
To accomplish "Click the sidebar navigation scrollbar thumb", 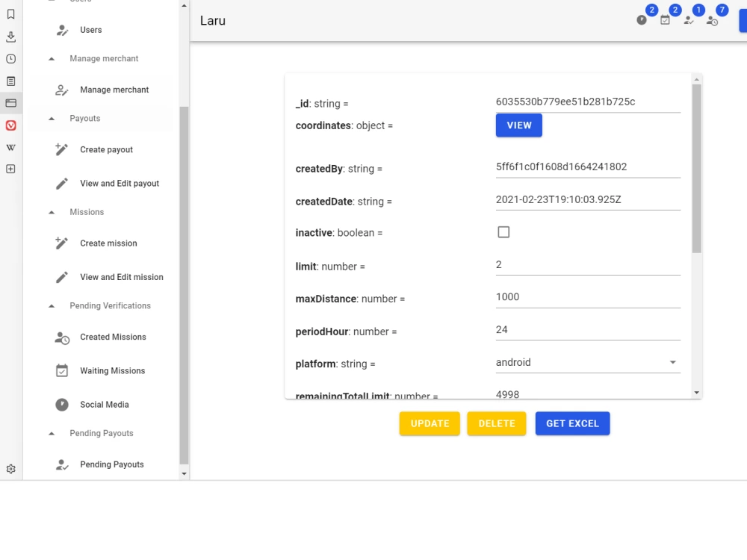I will pyautogui.click(x=184, y=285).
